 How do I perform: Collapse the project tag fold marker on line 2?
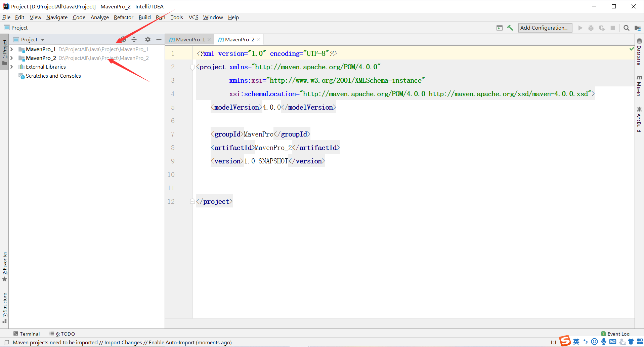[x=192, y=67]
